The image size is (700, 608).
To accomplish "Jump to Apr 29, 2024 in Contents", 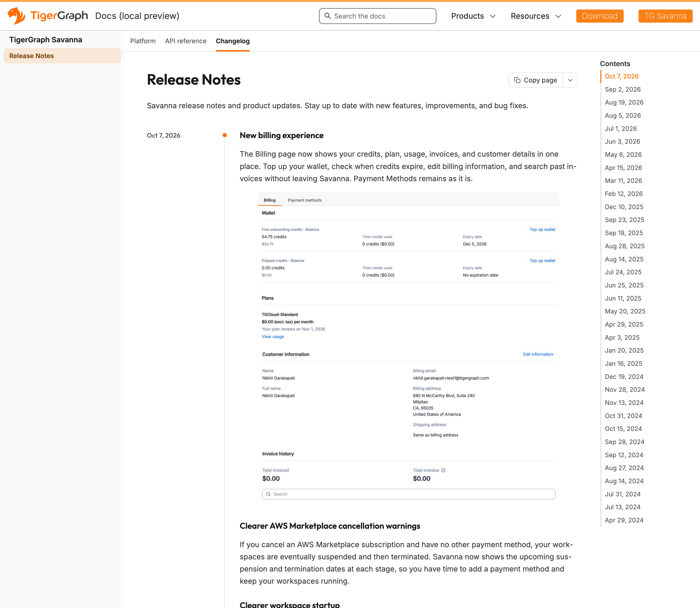I will (x=624, y=520).
